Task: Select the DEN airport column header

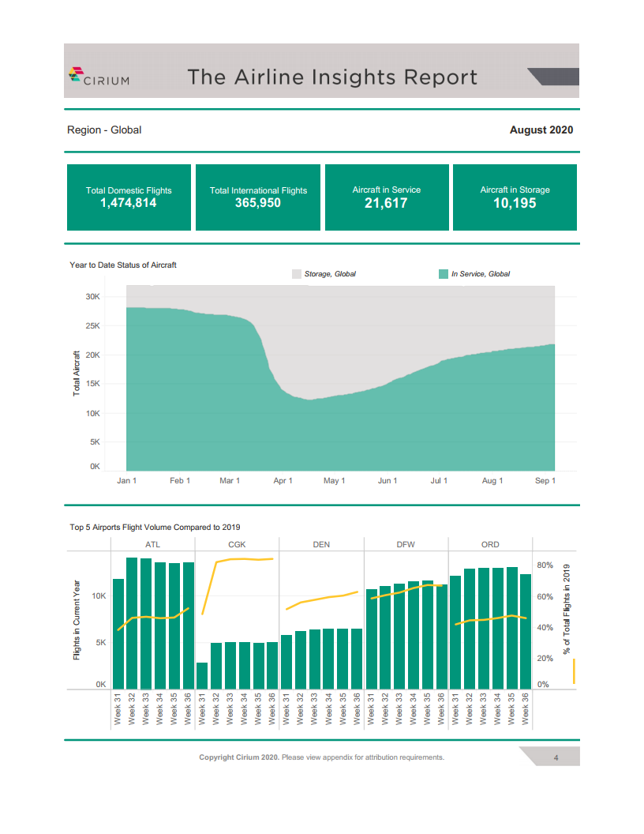Action: tap(321, 544)
